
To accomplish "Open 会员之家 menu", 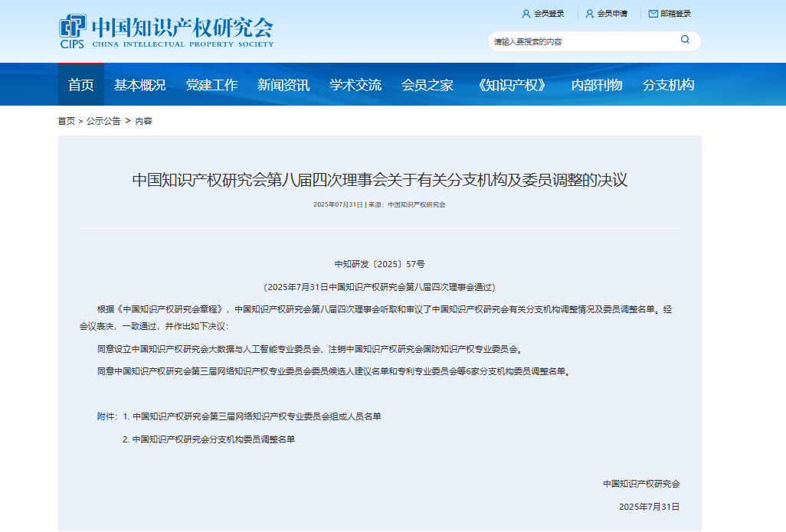I will [427, 85].
